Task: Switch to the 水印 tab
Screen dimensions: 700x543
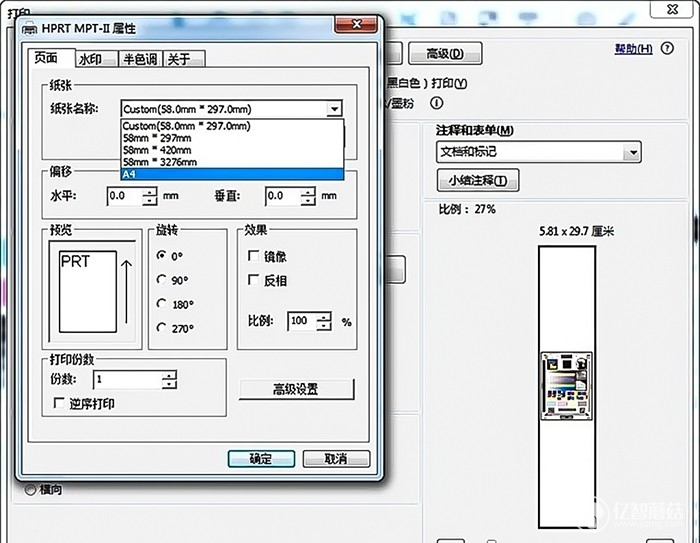Action: (96, 59)
